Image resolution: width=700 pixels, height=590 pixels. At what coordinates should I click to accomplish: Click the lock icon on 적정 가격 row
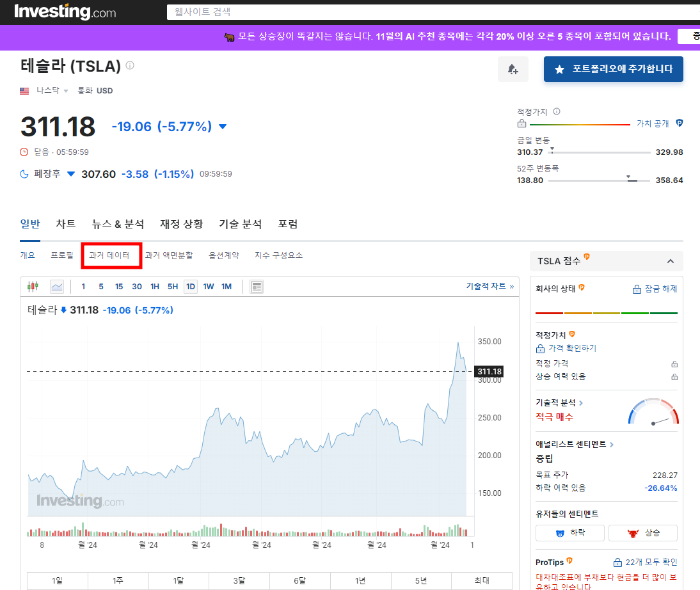[x=674, y=364]
